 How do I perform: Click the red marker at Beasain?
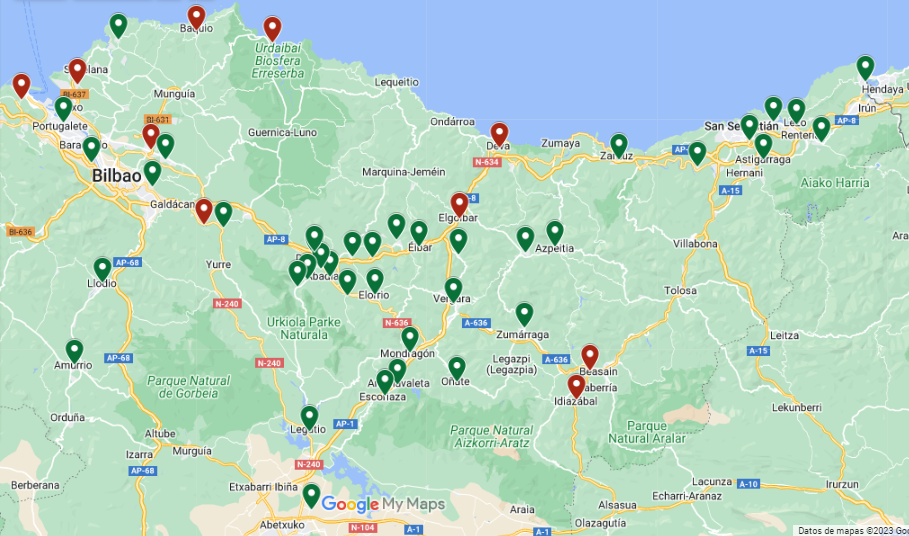pos(590,356)
